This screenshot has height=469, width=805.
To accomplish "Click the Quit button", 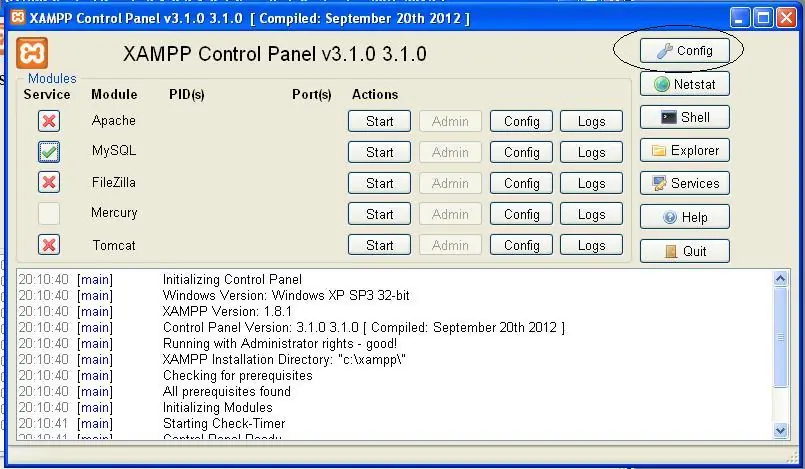I will [x=684, y=251].
